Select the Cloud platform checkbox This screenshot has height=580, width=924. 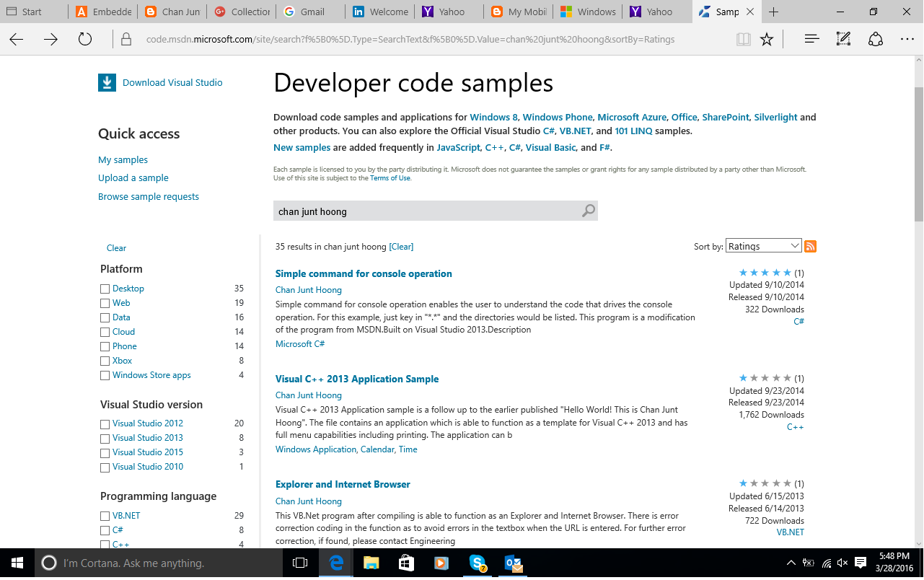105,332
